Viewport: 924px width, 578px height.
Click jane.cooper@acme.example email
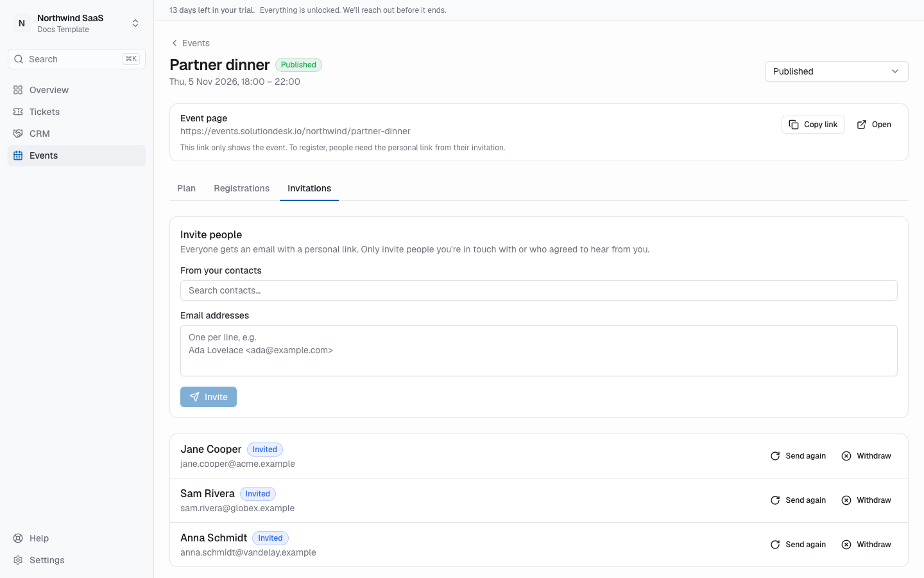(237, 464)
